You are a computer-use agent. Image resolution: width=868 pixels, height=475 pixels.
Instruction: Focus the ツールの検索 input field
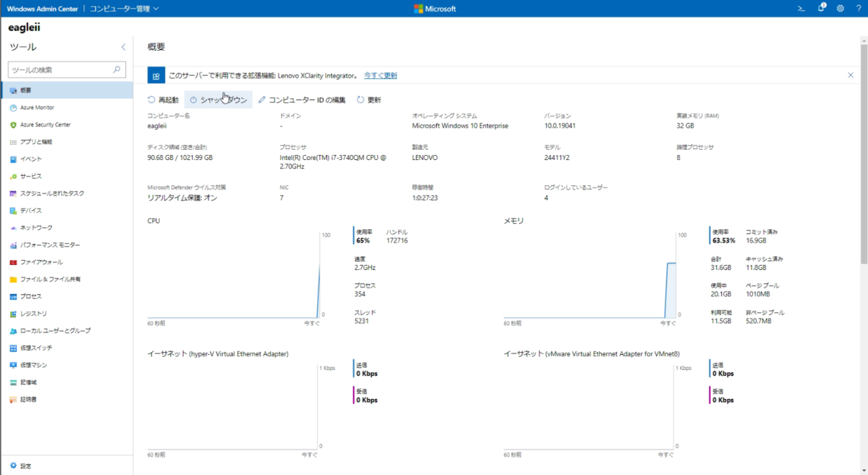[x=67, y=70]
